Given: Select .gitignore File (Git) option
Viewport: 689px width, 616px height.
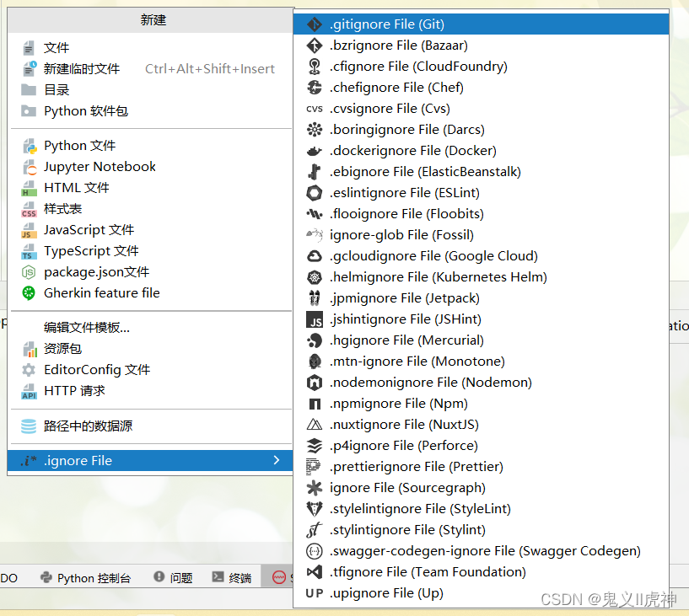Looking at the screenshot, I should (482, 24).
